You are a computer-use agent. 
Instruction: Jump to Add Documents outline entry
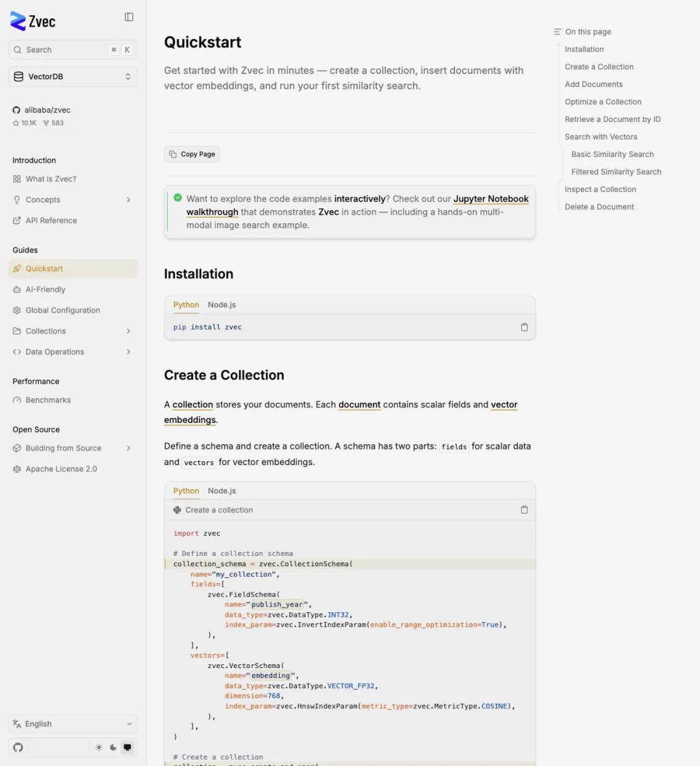pyautogui.click(x=594, y=84)
